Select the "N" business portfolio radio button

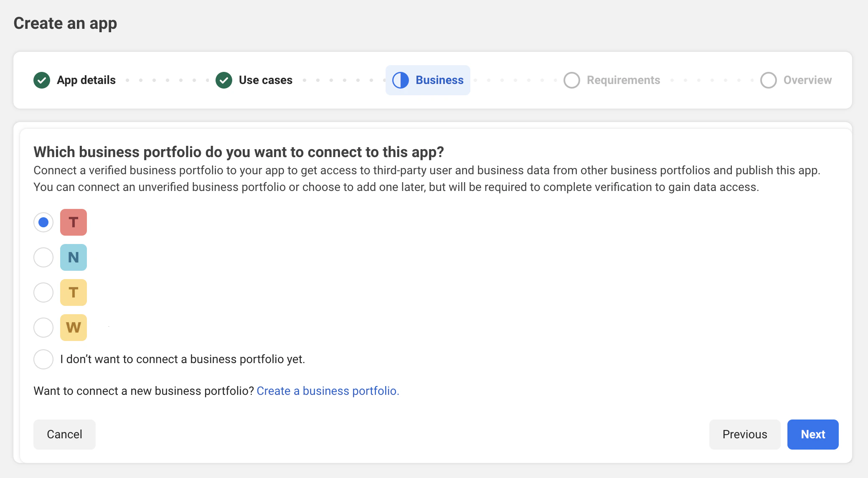43,257
